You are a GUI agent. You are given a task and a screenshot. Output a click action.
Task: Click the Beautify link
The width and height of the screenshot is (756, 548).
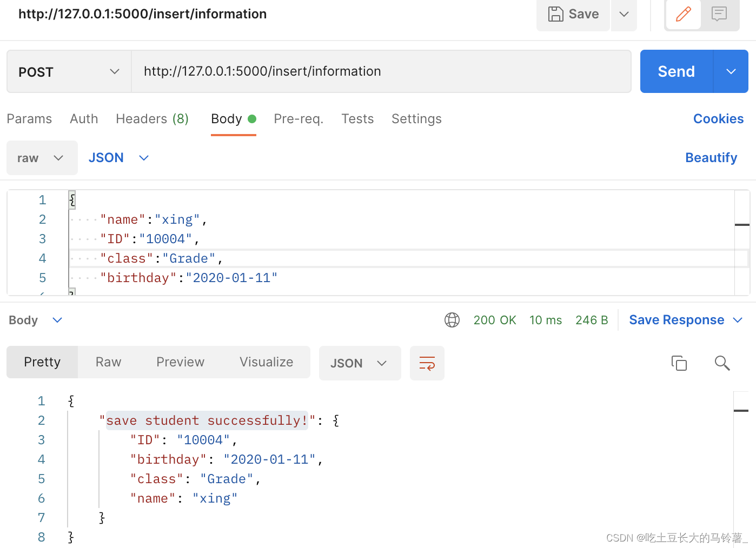coord(711,158)
